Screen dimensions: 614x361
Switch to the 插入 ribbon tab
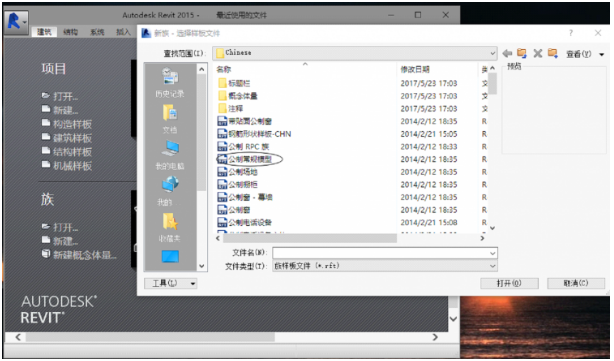pyautogui.click(x=123, y=32)
